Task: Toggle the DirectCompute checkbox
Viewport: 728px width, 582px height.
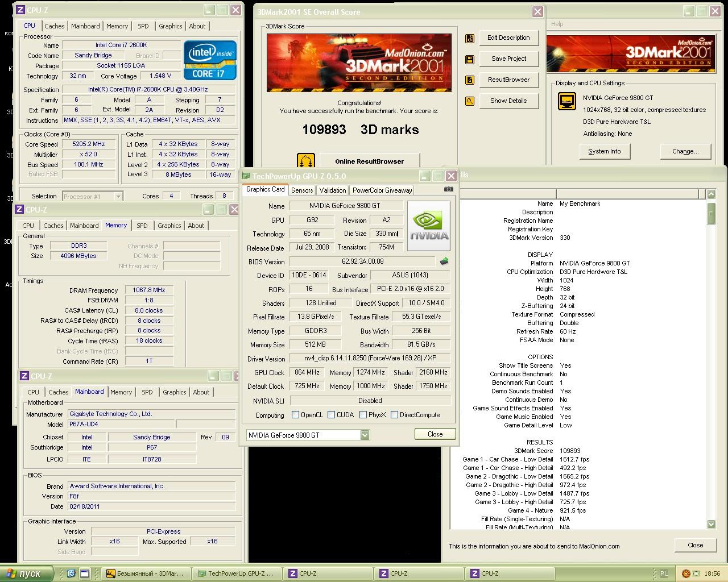Action: [x=394, y=415]
